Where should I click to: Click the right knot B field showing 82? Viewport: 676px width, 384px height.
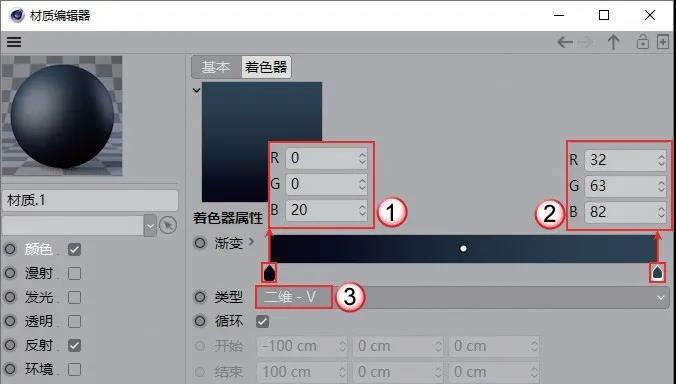[x=626, y=212]
